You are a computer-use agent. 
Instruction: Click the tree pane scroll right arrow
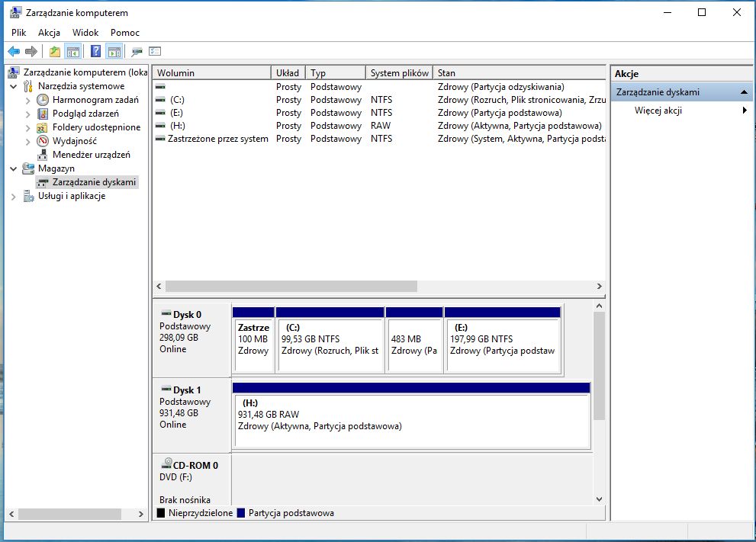pos(141,514)
